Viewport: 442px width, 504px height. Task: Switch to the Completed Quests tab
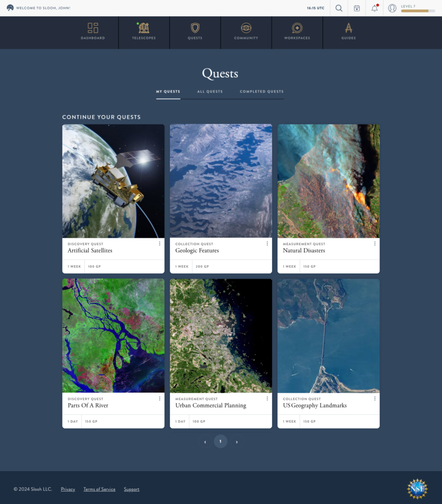pyautogui.click(x=261, y=92)
